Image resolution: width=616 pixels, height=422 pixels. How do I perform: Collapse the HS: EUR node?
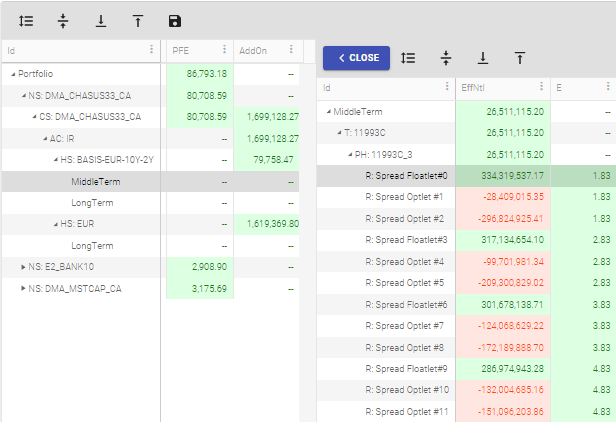(x=55, y=224)
